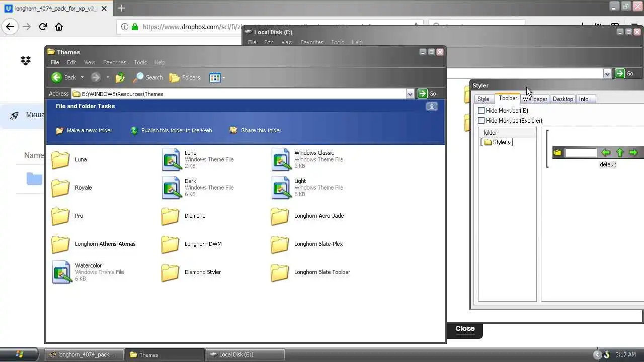Expand the Local Disk address dropdown
644x362 pixels.
tap(607, 73)
